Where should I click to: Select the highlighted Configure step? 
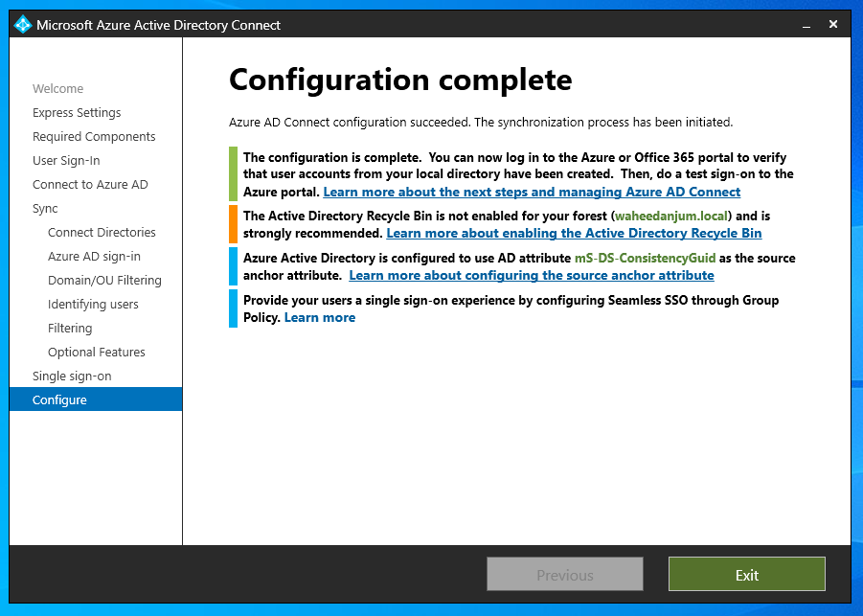point(96,399)
